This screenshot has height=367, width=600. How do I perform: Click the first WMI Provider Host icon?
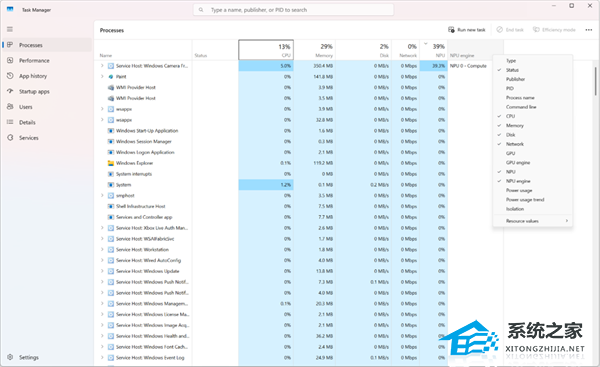(111, 87)
